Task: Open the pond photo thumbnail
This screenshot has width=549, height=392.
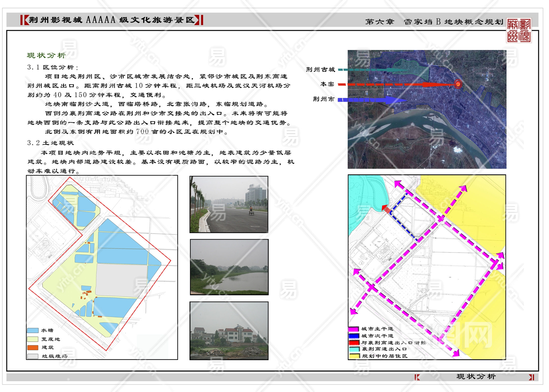Action: [229, 267]
